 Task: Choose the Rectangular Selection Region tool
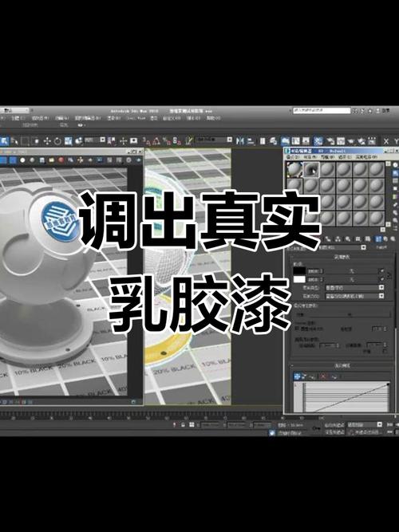point(26,141)
